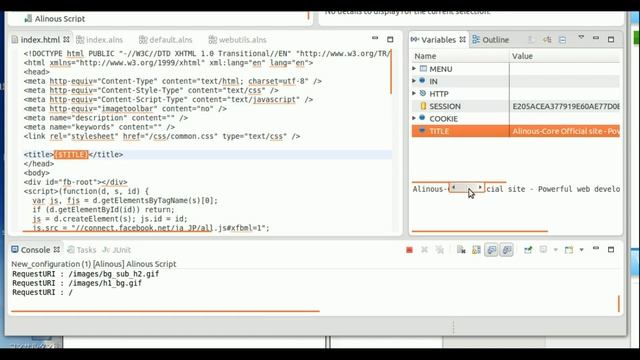Click the COOKIE variable blue icon
This screenshot has width=640, height=360.
[422, 118]
